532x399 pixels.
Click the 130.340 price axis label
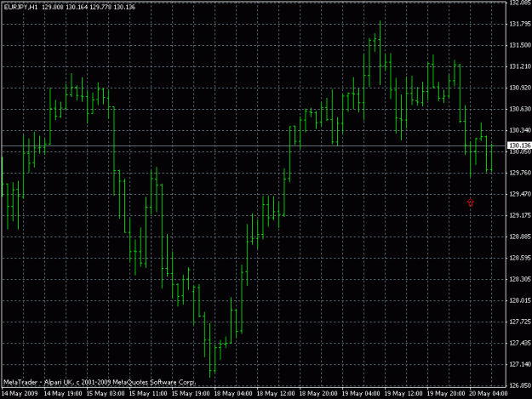click(520, 130)
